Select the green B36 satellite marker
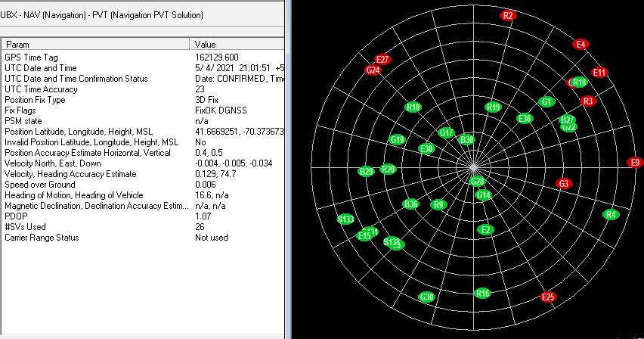Screen dimensions: 644x339 pos(410,204)
